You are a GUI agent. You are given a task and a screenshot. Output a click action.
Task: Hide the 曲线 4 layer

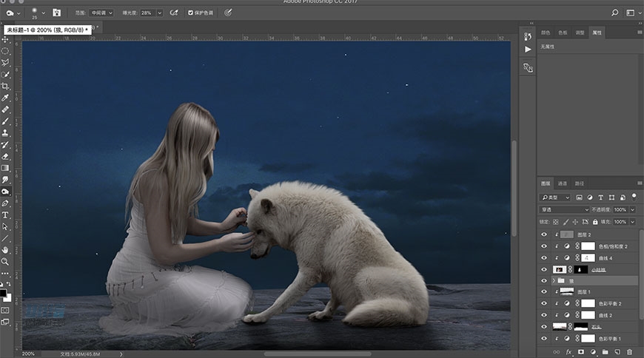pos(544,258)
